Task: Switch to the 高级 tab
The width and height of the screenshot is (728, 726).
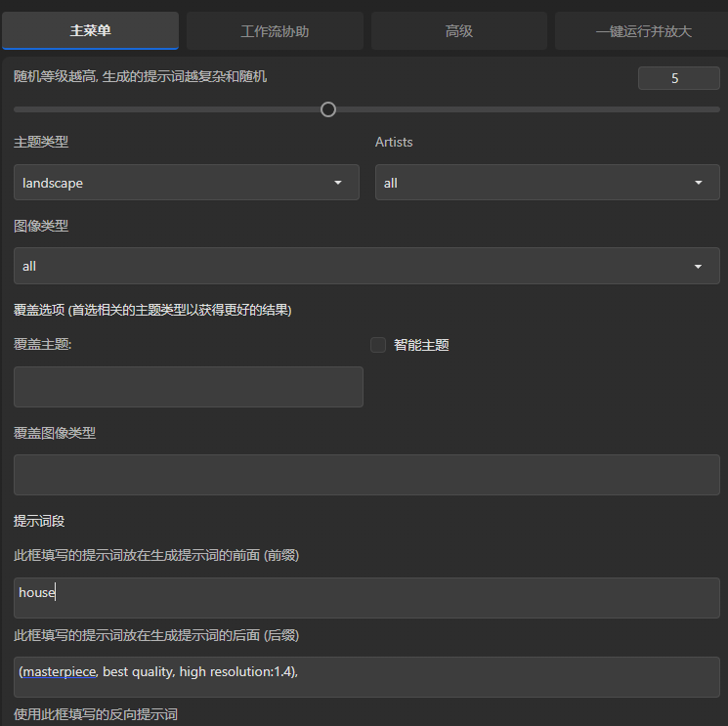Action: pos(458,31)
